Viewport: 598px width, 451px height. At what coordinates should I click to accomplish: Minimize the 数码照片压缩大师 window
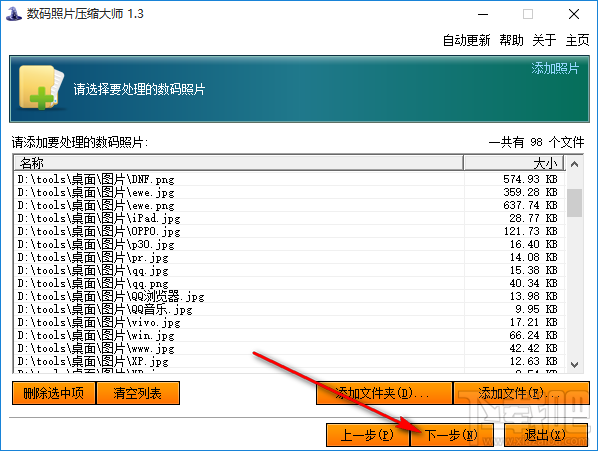click(x=483, y=14)
